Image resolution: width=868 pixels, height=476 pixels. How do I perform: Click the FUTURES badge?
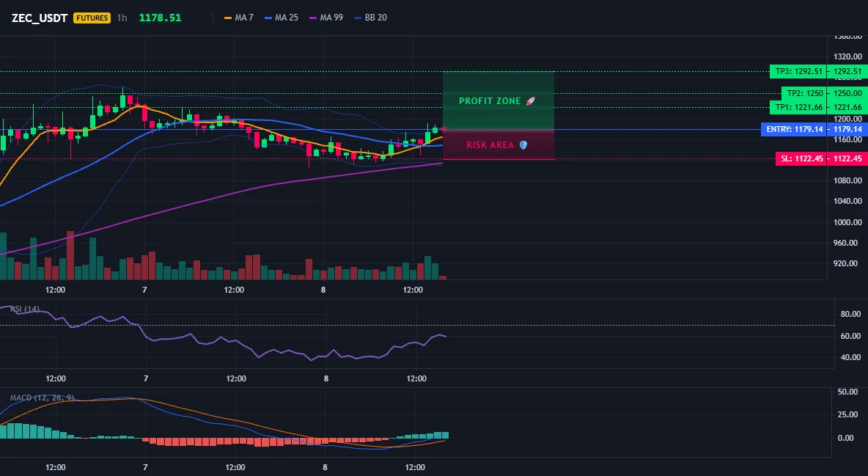point(92,18)
